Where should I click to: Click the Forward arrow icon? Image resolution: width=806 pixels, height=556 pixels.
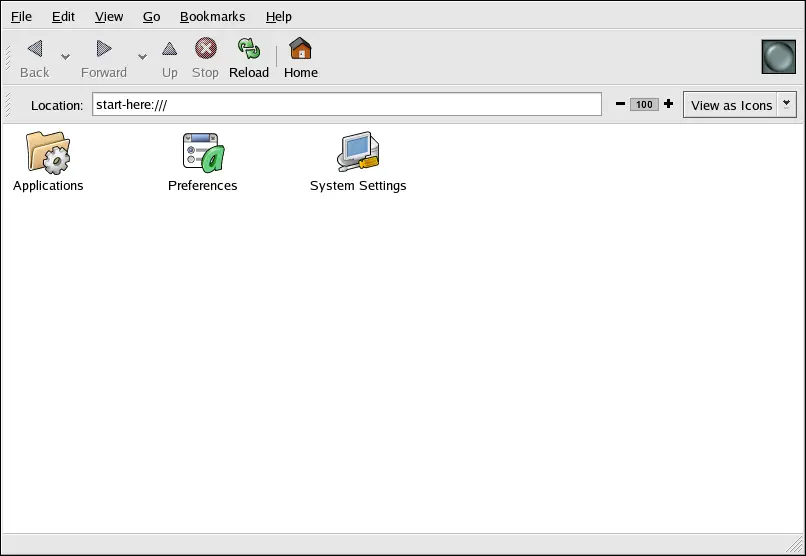[x=104, y=50]
